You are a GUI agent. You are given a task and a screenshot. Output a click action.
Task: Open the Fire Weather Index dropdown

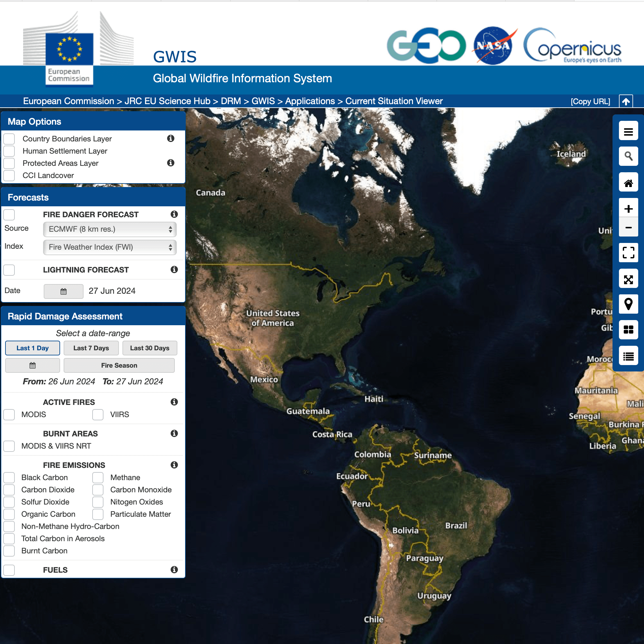coord(110,247)
